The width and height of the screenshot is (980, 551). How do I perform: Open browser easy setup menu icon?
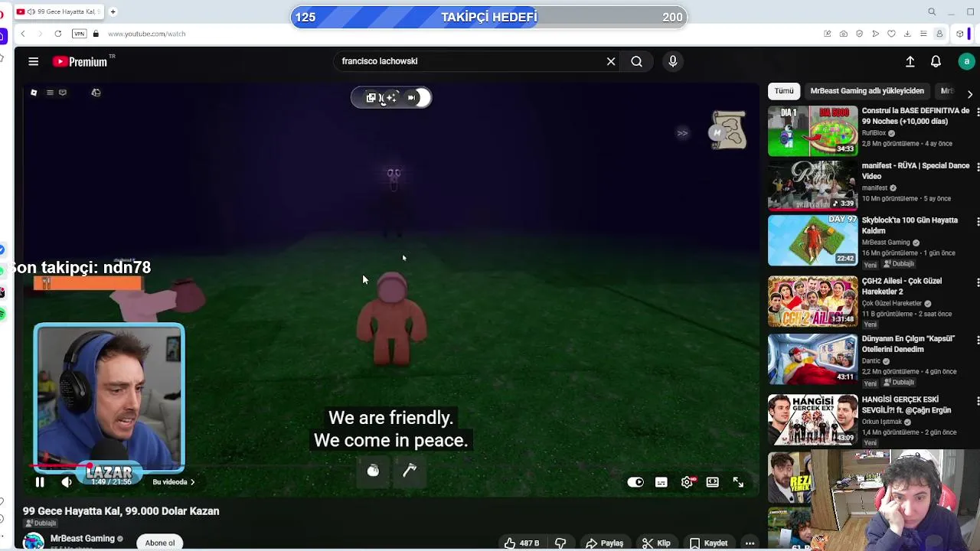click(x=923, y=34)
